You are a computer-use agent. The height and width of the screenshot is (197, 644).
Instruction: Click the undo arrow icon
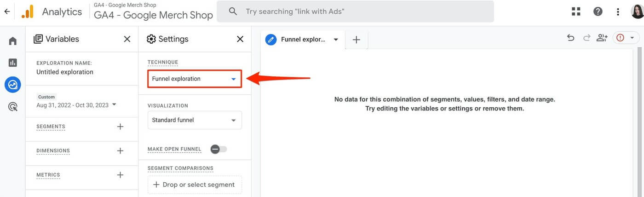click(571, 38)
